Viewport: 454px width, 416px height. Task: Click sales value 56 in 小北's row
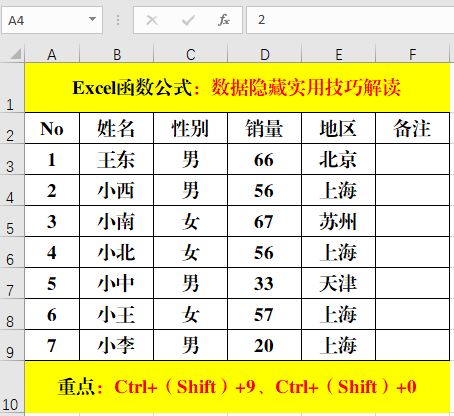264,252
